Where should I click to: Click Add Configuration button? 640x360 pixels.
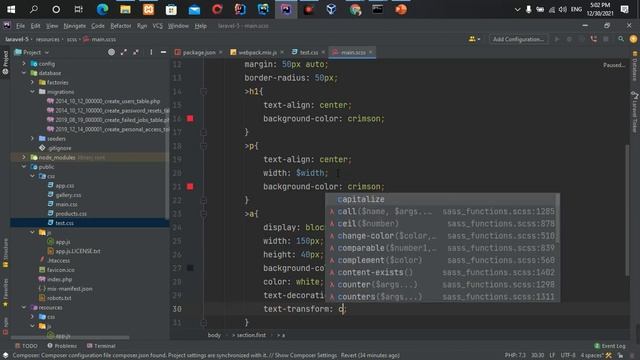point(518,39)
